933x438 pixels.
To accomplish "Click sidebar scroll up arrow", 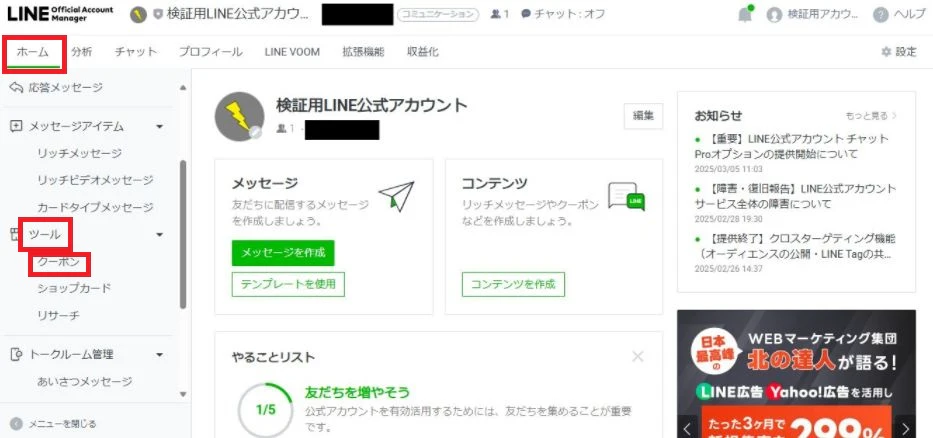I will coord(183,88).
